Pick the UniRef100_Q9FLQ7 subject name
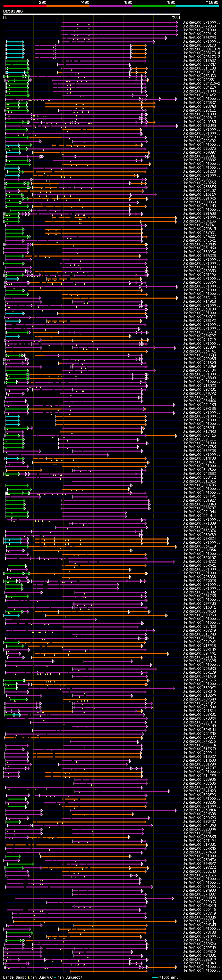 pyautogui.click(x=199, y=191)
